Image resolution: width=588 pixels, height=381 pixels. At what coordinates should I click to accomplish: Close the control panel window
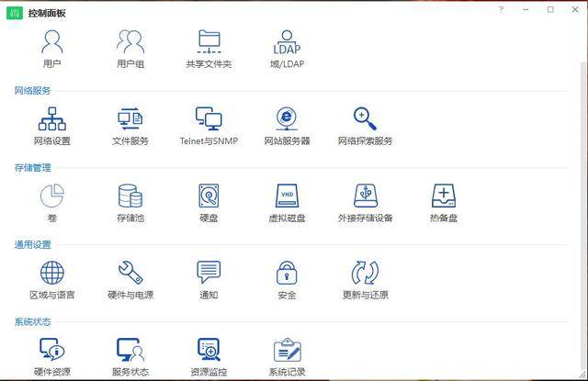coord(575,10)
